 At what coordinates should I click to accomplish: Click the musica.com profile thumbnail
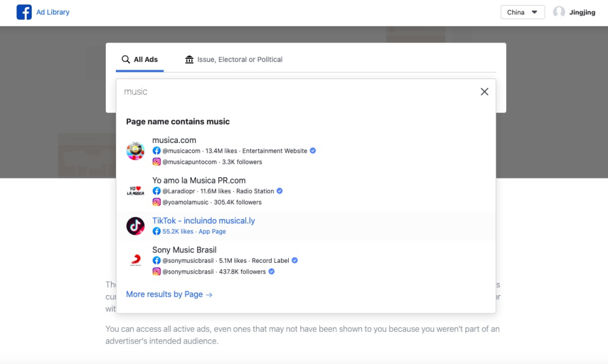click(x=136, y=151)
